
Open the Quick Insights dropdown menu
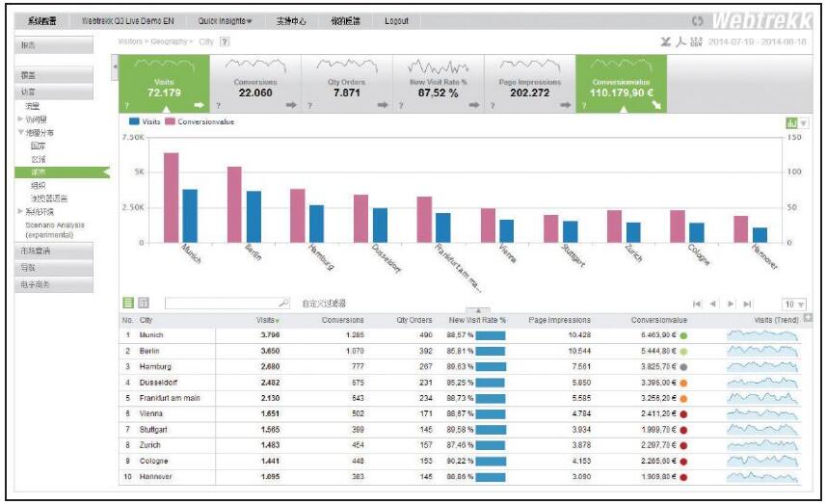tap(225, 20)
